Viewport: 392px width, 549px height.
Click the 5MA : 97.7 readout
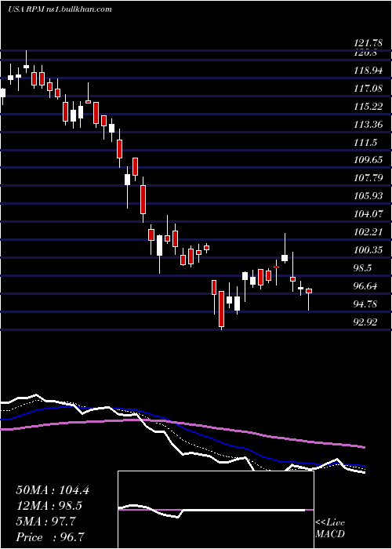(x=45, y=522)
